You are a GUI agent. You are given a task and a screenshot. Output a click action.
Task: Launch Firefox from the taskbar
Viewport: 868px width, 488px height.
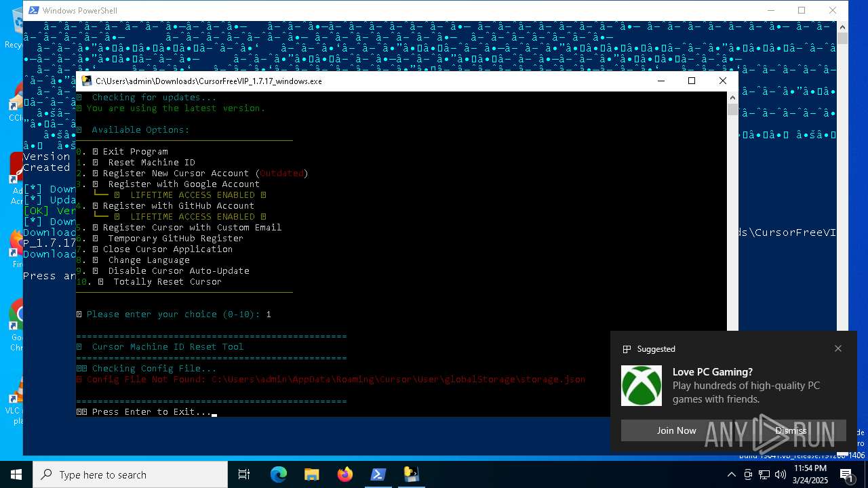click(x=345, y=474)
